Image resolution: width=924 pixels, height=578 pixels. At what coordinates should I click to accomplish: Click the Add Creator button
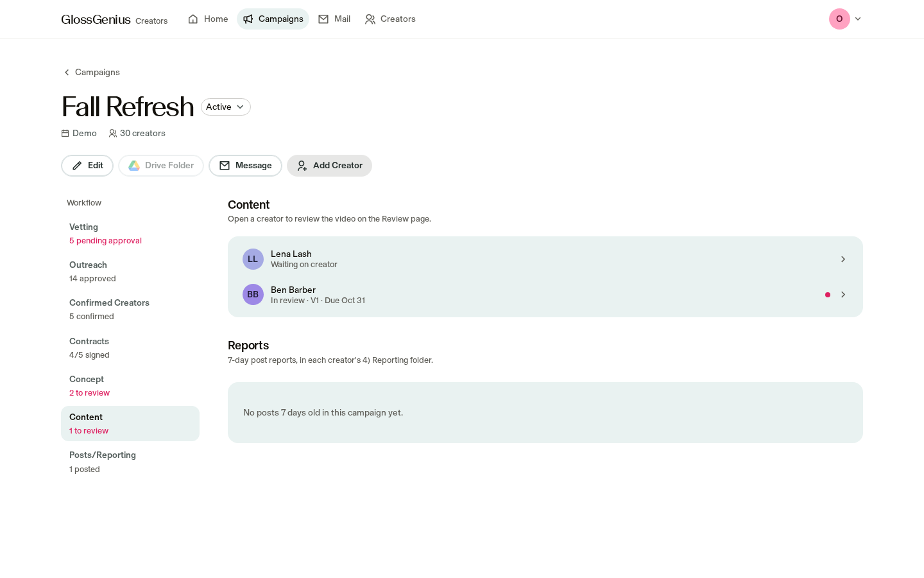[x=330, y=166]
